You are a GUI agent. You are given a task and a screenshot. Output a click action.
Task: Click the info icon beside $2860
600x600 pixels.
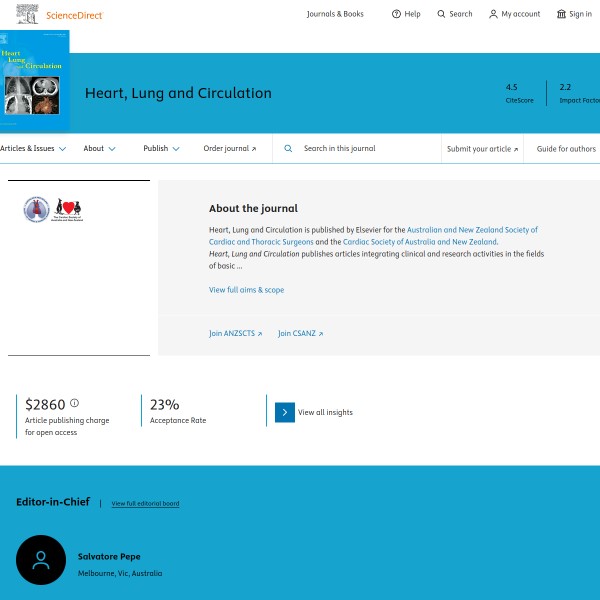(x=74, y=404)
